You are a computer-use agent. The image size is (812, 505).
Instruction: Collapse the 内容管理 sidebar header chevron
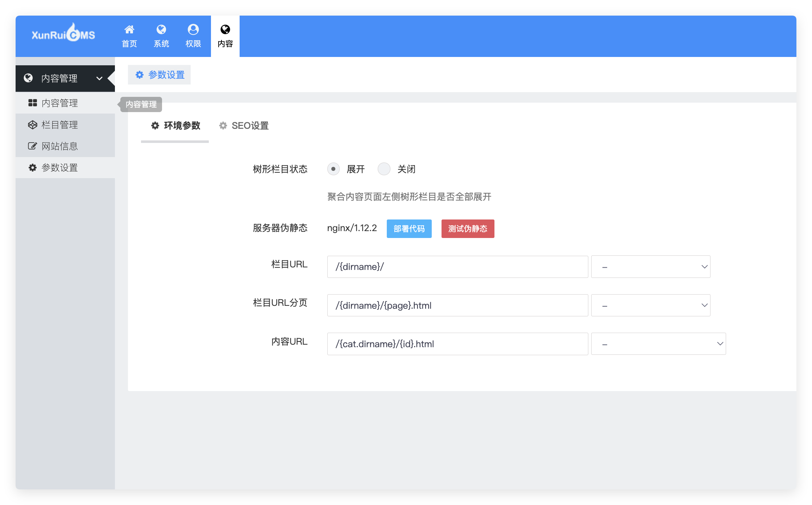coord(99,78)
